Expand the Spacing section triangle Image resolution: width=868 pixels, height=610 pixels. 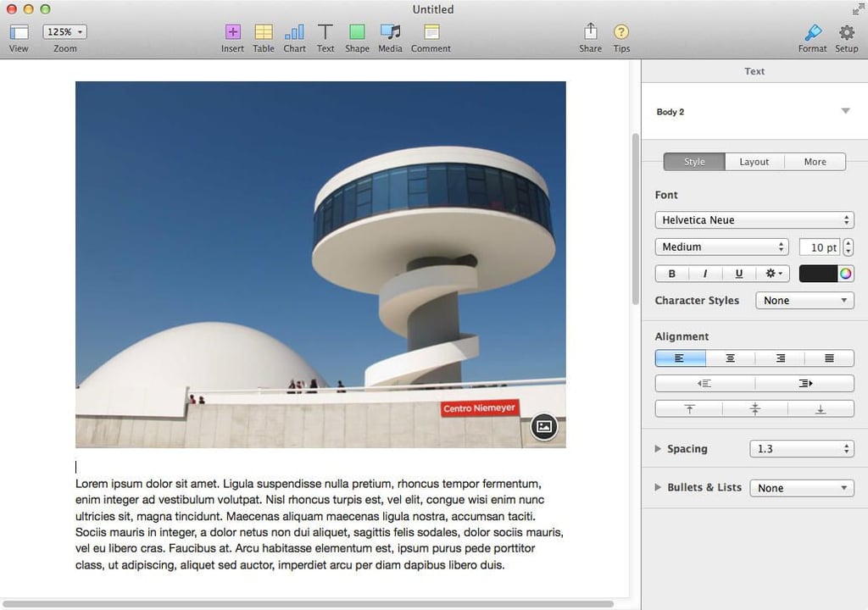click(x=658, y=449)
